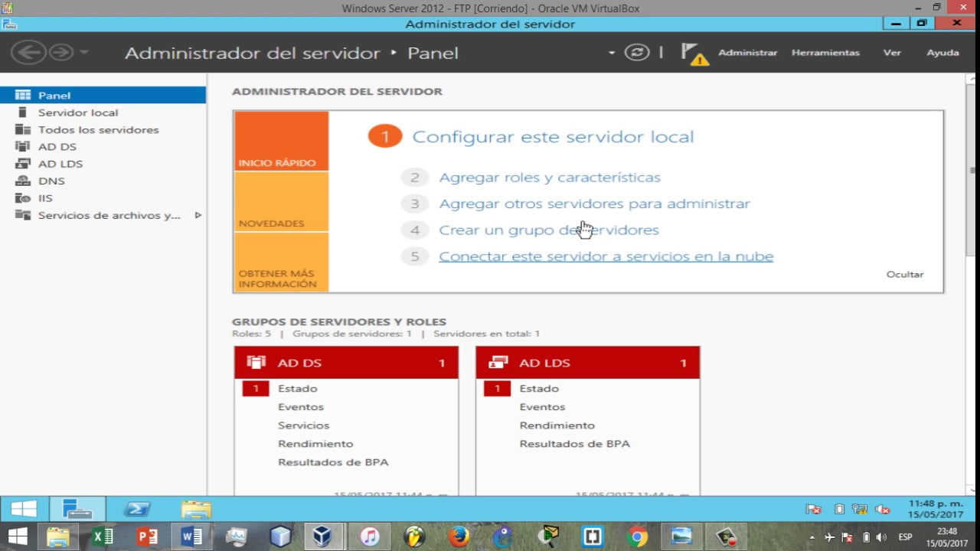Open the notifications flag with warning
This screenshot has height=551, width=980.
pyautogui.click(x=694, y=53)
